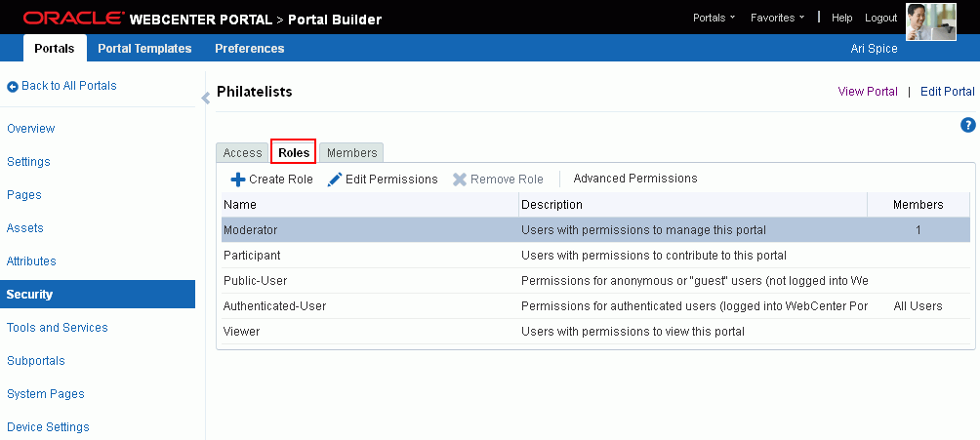
Task: Click the Edit Permissions pencil icon
Action: [x=335, y=180]
